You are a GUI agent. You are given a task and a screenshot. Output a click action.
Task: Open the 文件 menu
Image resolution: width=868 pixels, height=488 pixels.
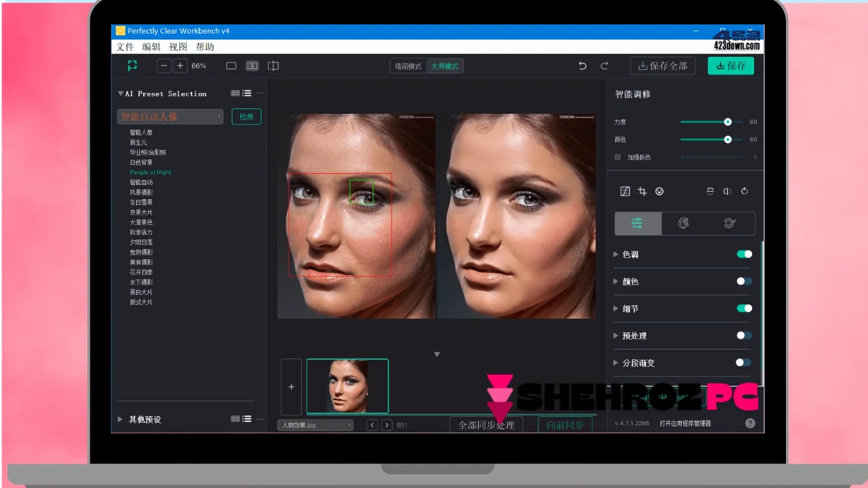125,47
